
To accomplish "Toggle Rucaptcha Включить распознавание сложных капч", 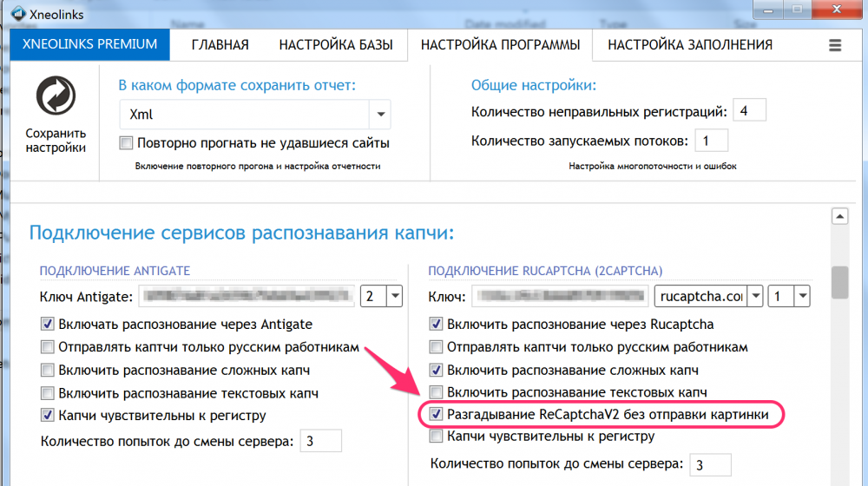I will click(x=437, y=370).
